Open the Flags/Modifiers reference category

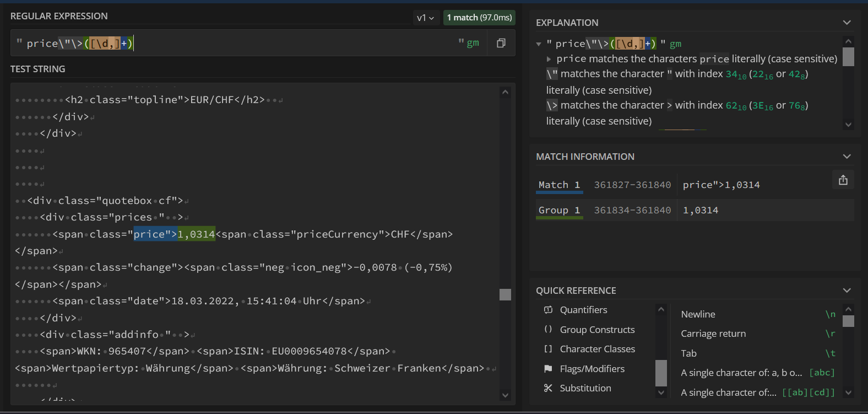[592, 369]
